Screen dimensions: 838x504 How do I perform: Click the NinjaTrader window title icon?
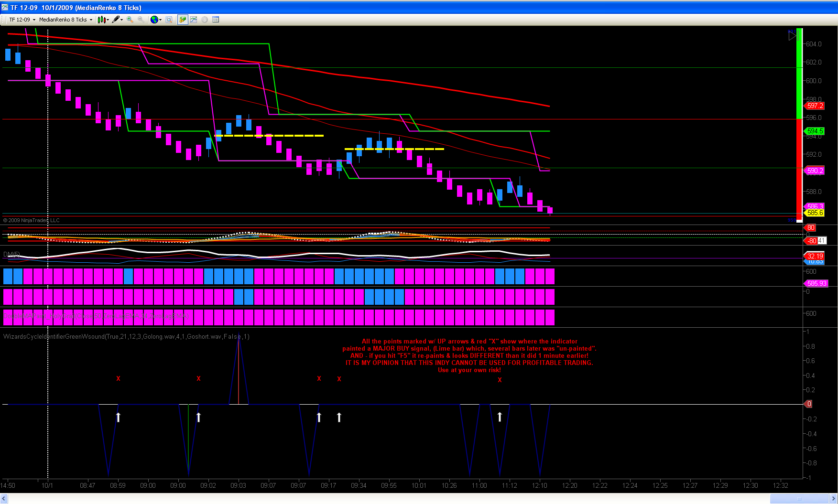click(5, 8)
